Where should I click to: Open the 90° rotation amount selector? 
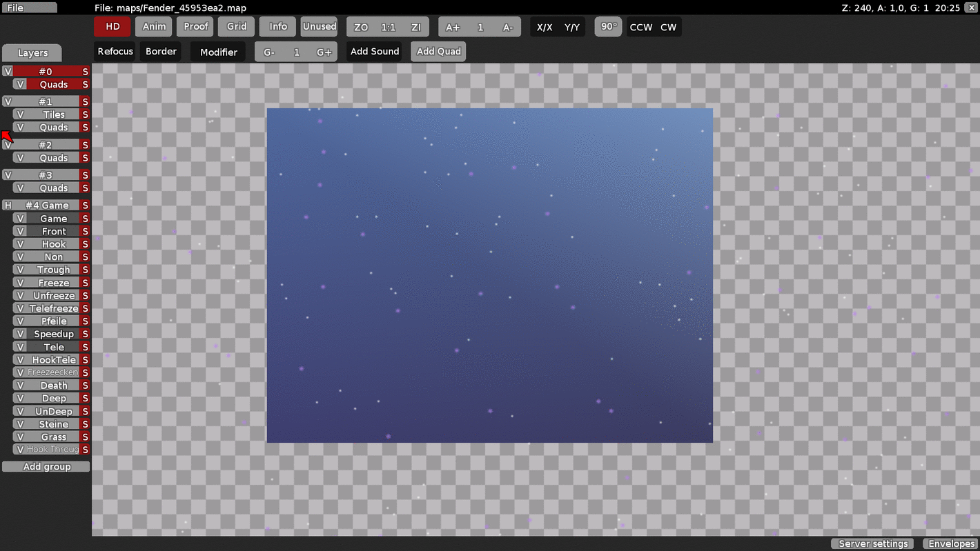click(608, 27)
